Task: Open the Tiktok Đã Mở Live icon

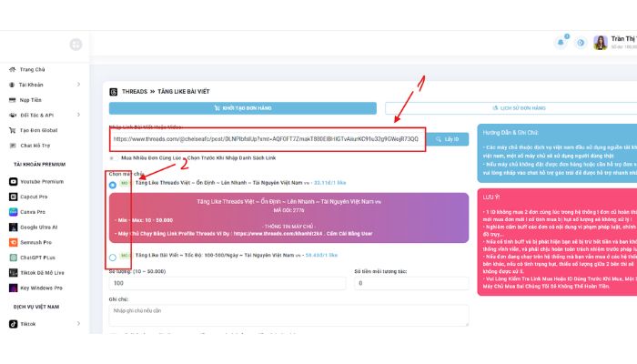Action: pos(14,273)
